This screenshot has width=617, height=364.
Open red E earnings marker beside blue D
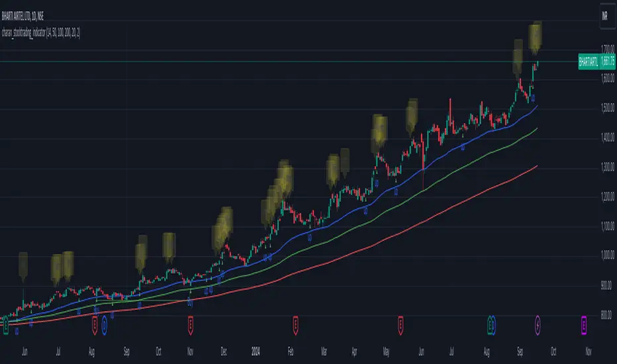click(x=95, y=325)
